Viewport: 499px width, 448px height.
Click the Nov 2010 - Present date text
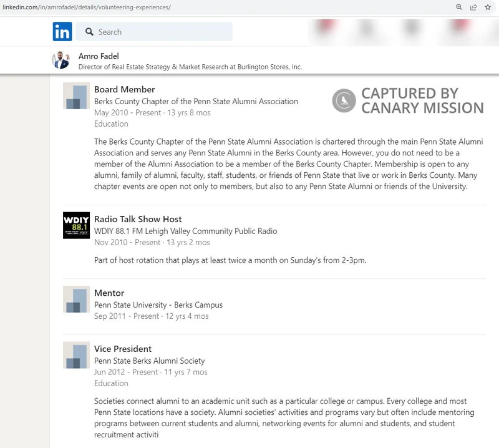[x=152, y=242]
